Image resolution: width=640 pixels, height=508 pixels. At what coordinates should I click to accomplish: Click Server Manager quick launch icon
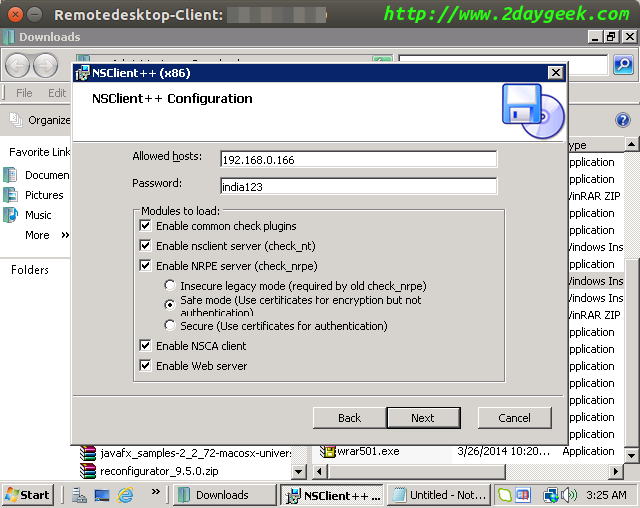point(79,495)
